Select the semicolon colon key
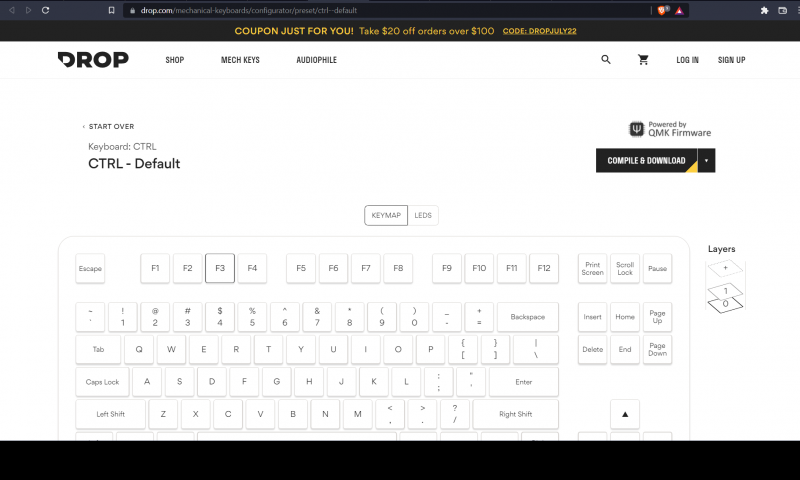The height and width of the screenshot is (480, 800). pyautogui.click(x=438, y=382)
